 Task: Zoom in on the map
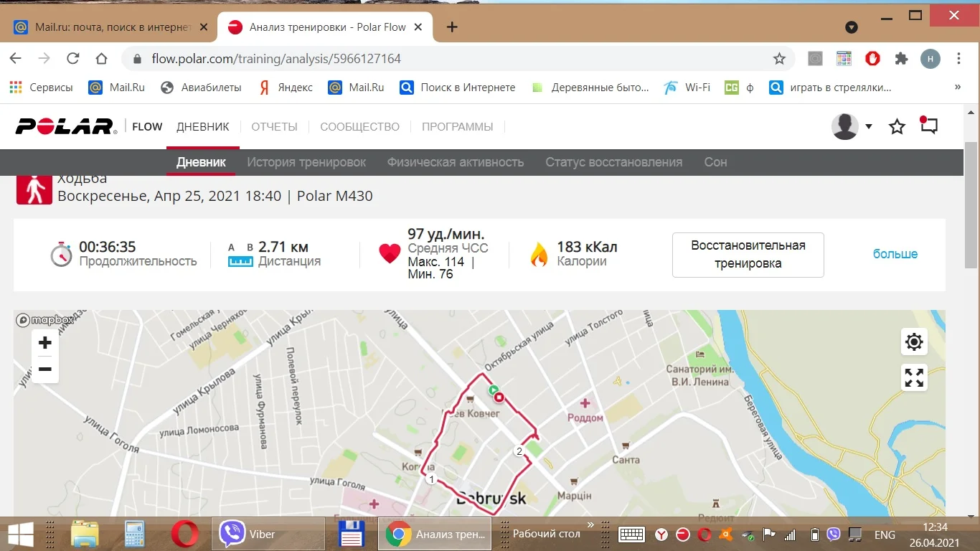pyautogui.click(x=44, y=343)
